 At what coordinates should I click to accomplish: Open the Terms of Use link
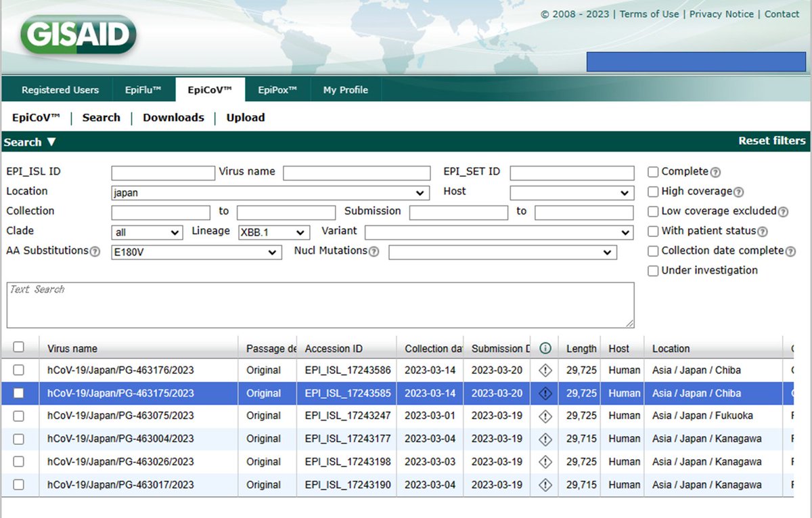coord(649,14)
